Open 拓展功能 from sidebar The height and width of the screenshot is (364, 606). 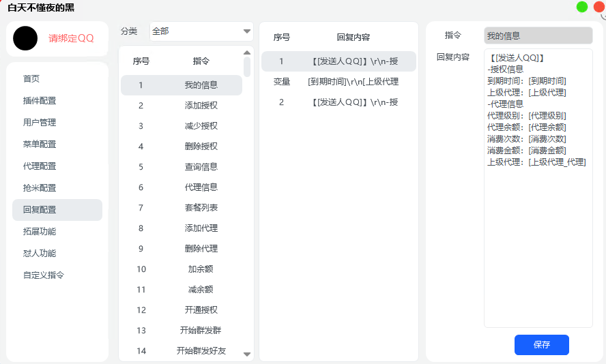click(x=40, y=232)
